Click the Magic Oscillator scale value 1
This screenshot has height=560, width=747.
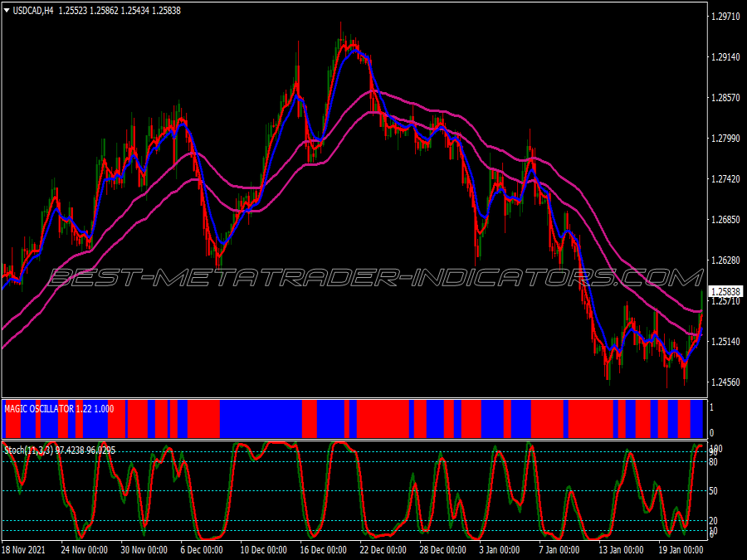coord(712,407)
